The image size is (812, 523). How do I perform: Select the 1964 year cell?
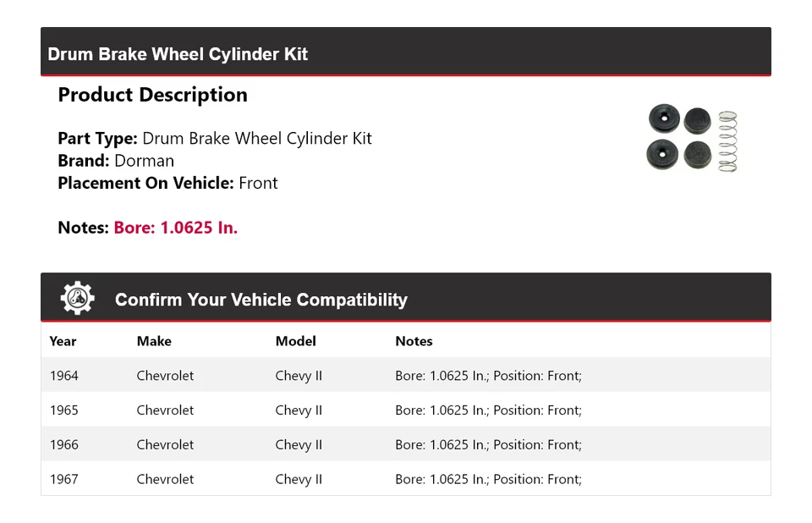(63, 376)
